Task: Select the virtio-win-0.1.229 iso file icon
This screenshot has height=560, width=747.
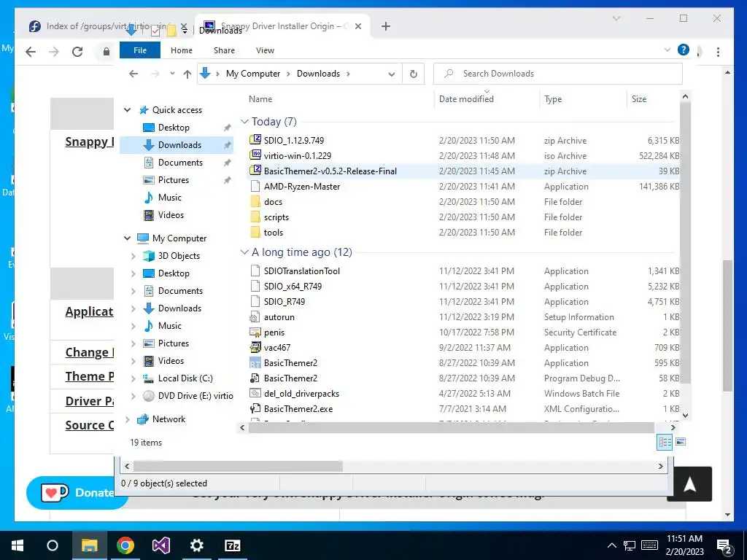Action: point(255,155)
